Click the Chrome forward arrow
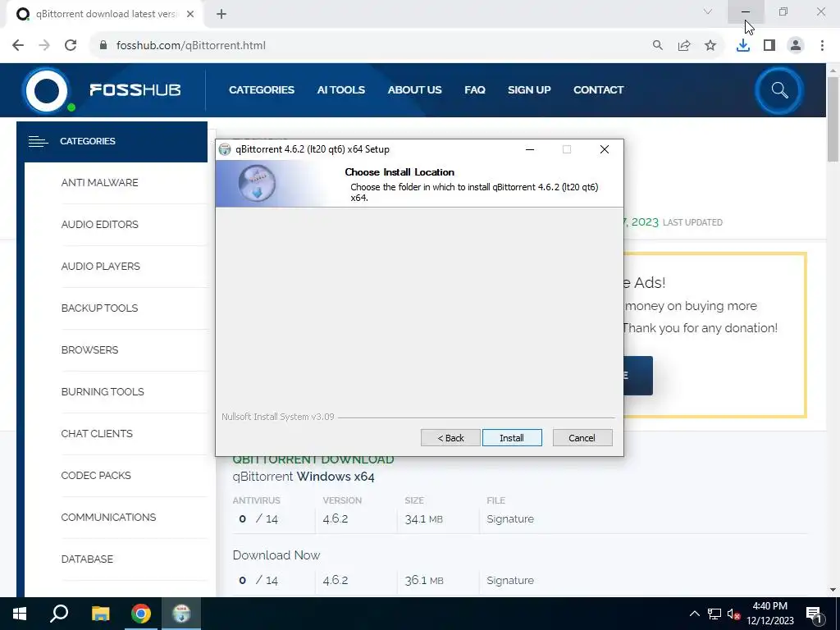 (44, 46)
